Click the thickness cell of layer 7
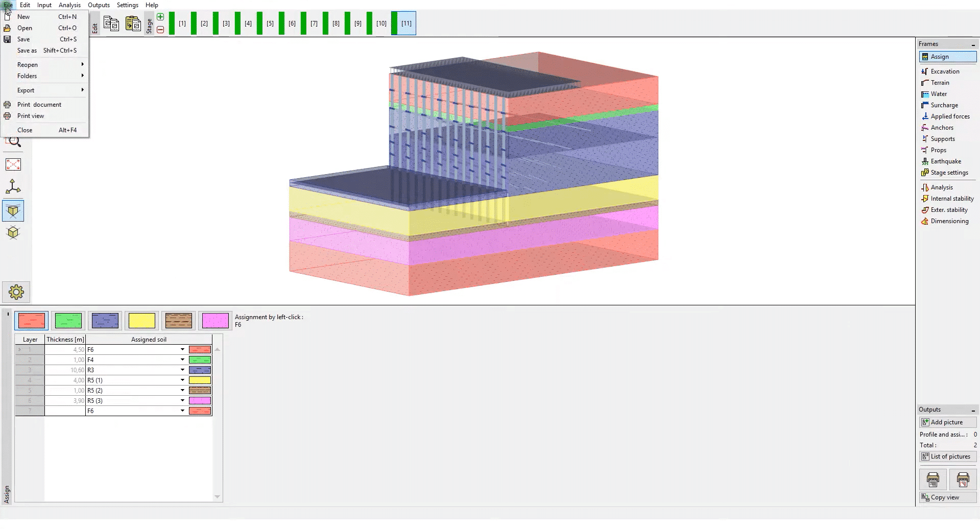Screen dimensions: 980x529 (65, 411)
